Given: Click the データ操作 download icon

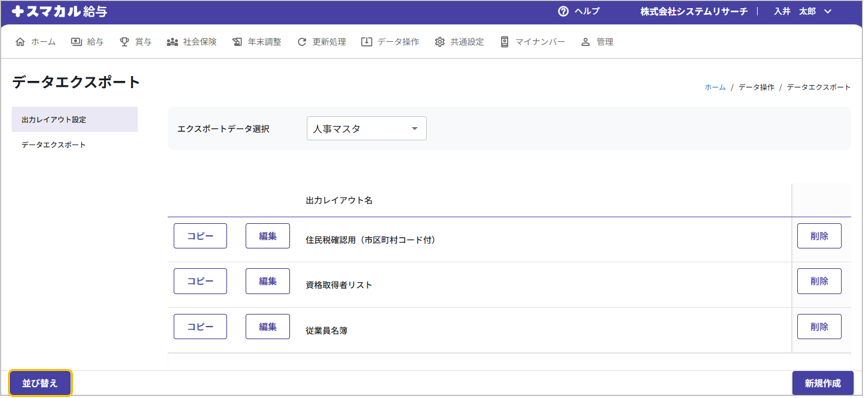Looking at the screenshot, I should pyautogui.click(x=366, y=42).
